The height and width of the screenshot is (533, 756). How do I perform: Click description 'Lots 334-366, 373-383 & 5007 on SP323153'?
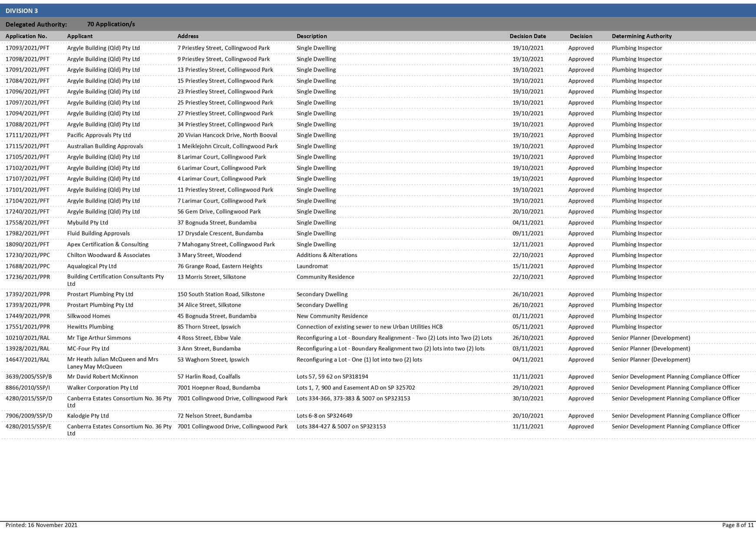coord(353,399)
